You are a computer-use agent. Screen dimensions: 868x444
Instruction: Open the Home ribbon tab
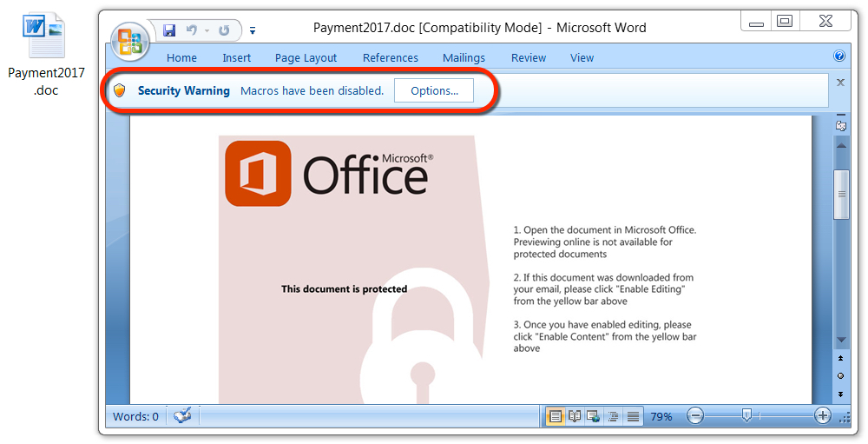click(x=181, y=57)
